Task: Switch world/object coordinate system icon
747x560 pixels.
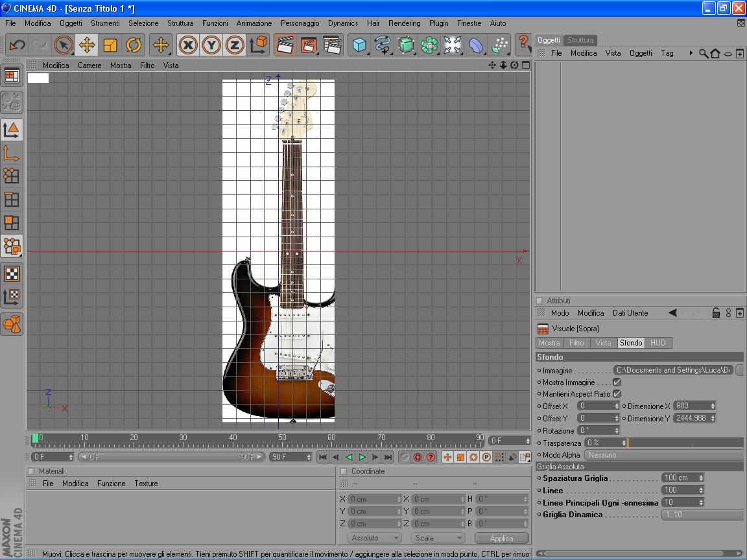Action: [257, 45]
